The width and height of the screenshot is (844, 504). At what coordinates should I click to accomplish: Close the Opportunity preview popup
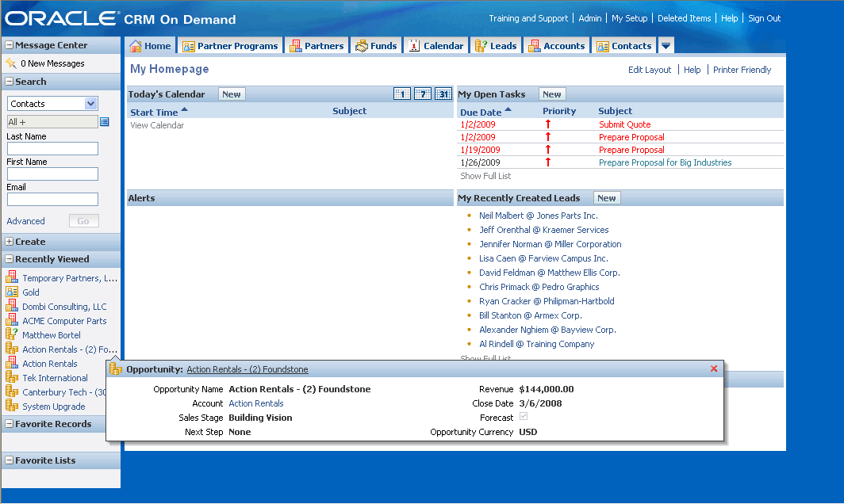coord(714,368)
